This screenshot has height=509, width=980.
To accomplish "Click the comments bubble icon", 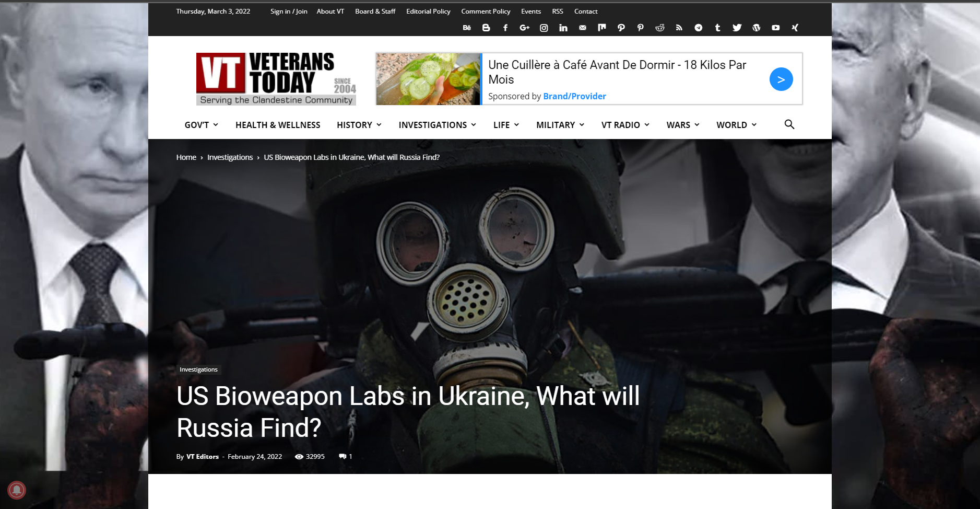I will coord(343,456).
